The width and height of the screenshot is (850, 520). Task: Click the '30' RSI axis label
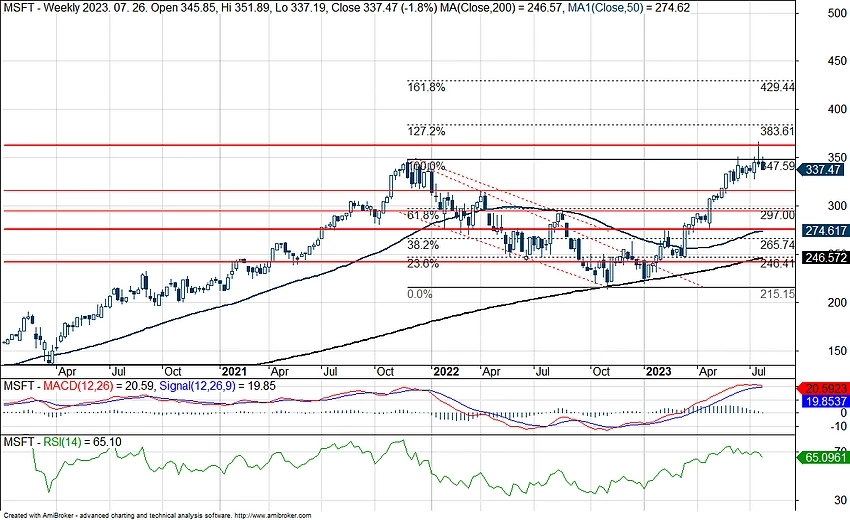[x=841, y=500]
